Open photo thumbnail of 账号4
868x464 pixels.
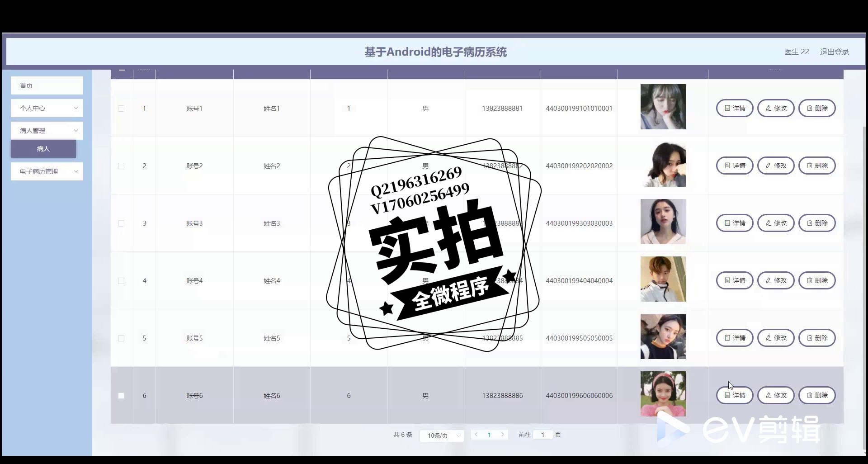[x=663, y=279]
